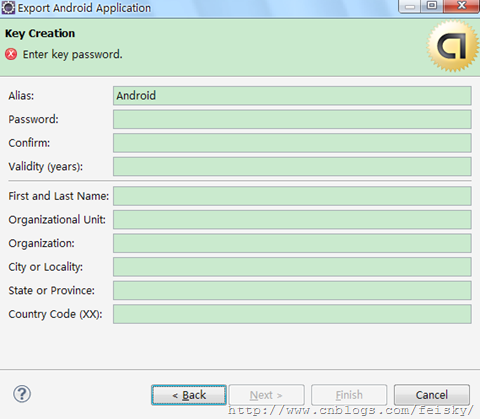Viewport: 480px width, 419px height.
Task: Go to previous page with Back button
Action: pyautogui.click(x=189, y=395)
